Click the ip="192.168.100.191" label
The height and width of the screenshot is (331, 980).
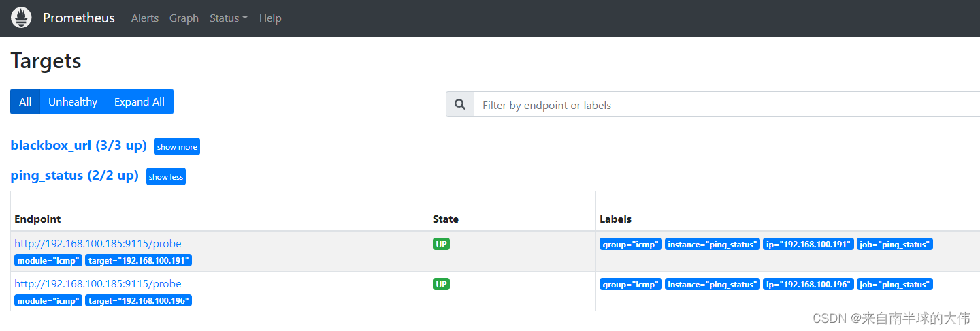click(808, 244)
